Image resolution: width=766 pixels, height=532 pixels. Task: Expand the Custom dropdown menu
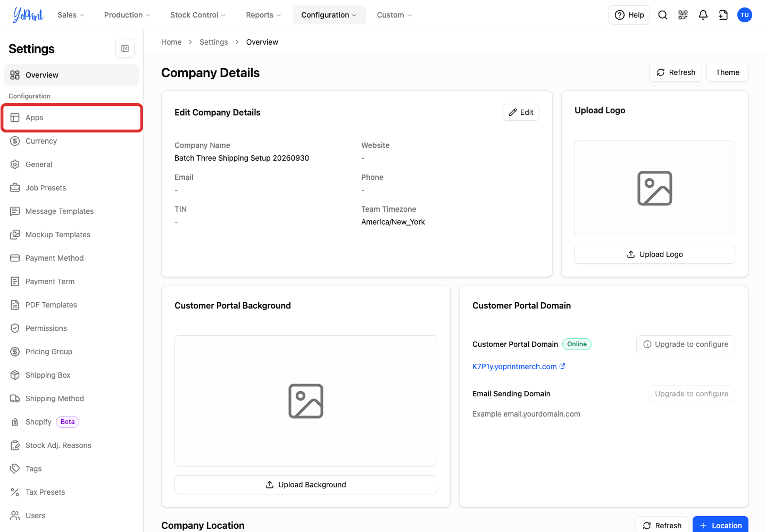[x=394, y=15]
